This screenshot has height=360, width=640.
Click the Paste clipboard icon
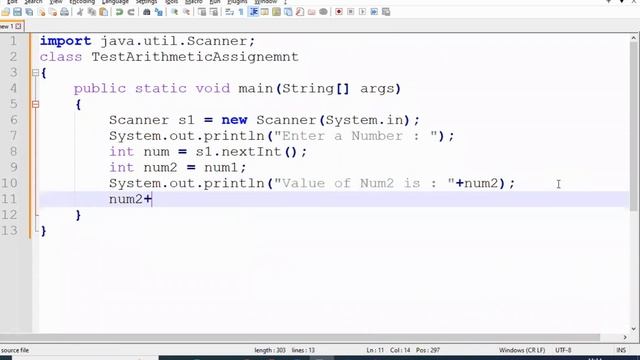click(104, 12)
